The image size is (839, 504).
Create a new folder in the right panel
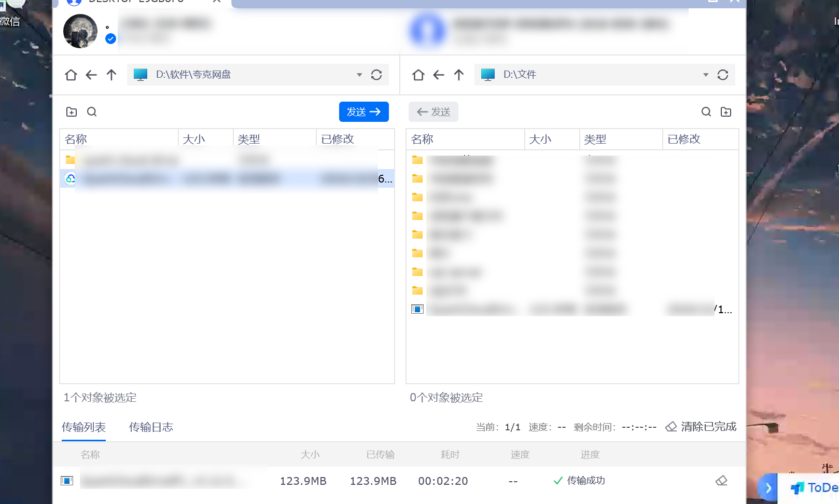pos(726,111)
